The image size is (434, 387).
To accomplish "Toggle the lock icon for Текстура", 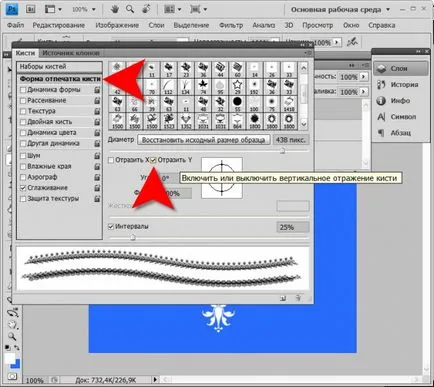I will [97, 111].
